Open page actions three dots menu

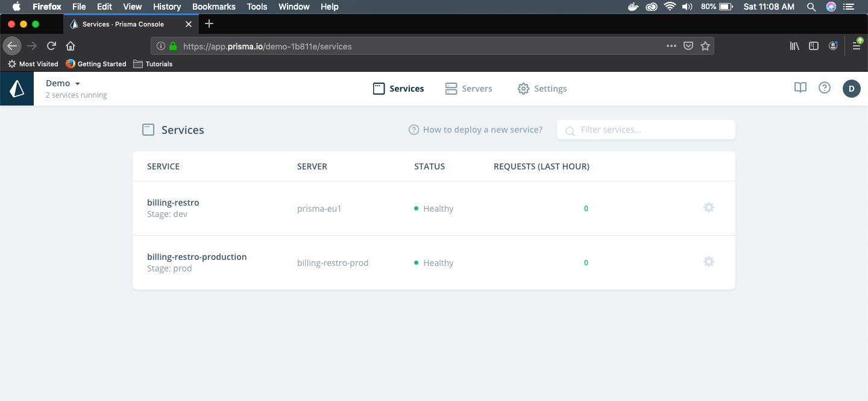(x=671, y=46)
